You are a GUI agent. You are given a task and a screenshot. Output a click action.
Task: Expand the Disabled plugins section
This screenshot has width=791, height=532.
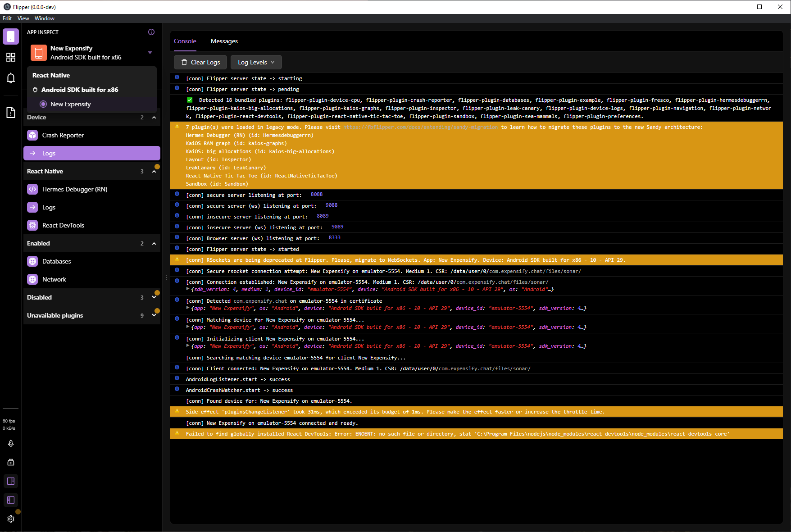[154, 297]
